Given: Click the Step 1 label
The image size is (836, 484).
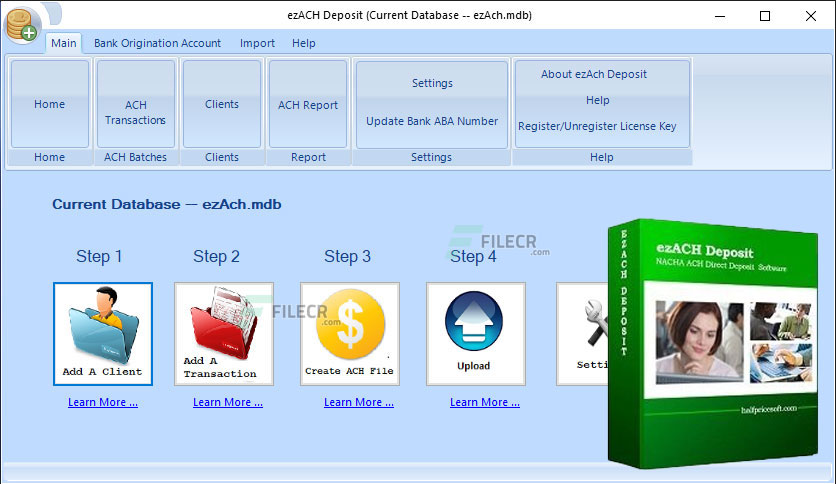Looking at the screenshot, I should pyautogui.click(x=99, y=256).
